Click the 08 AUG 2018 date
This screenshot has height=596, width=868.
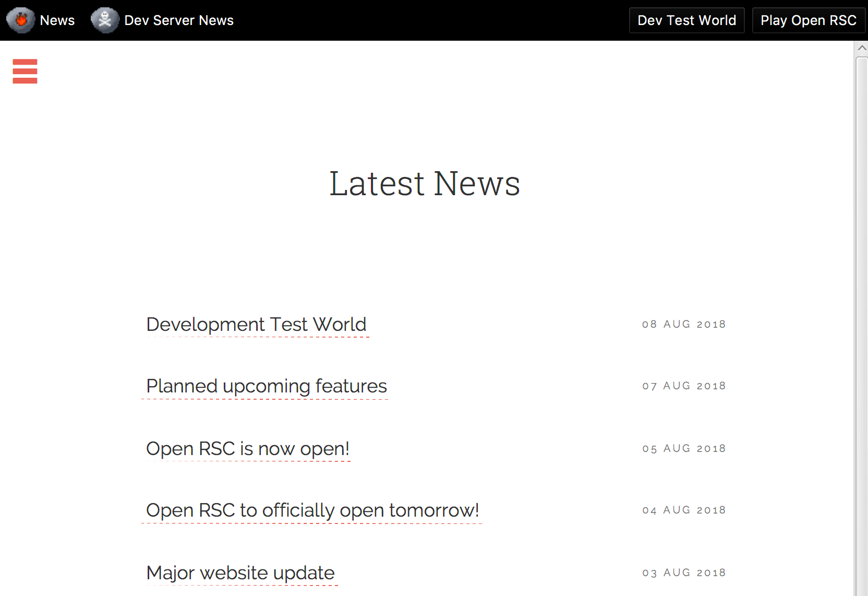[684, 325]
